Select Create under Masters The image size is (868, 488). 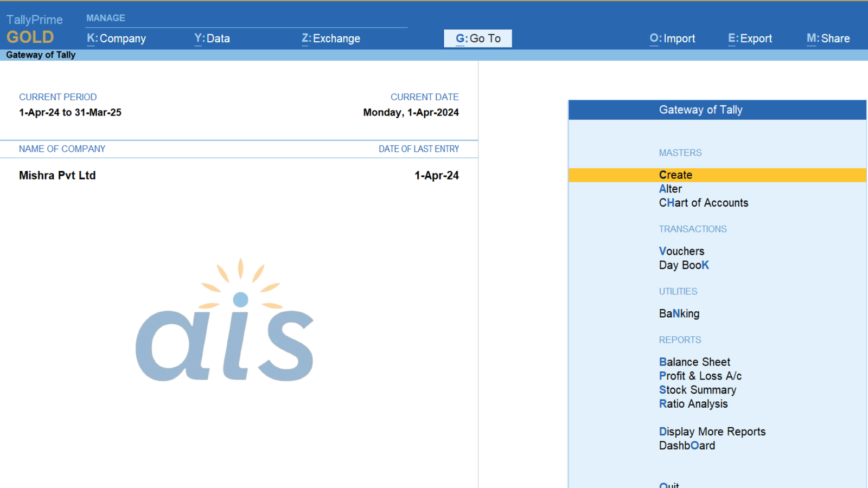pos(675,175)
